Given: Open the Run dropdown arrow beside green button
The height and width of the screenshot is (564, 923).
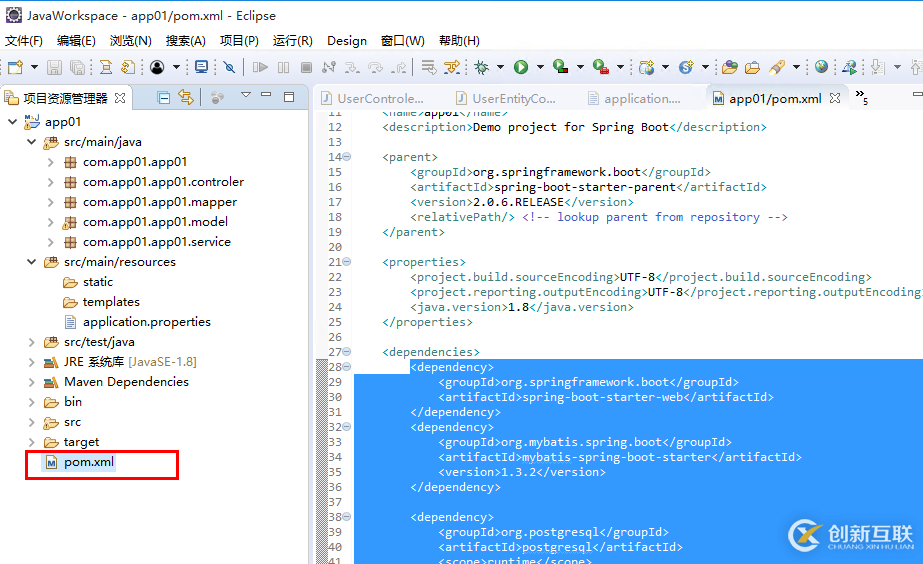Looking at the screenshot, I should (x=540, y=67).
